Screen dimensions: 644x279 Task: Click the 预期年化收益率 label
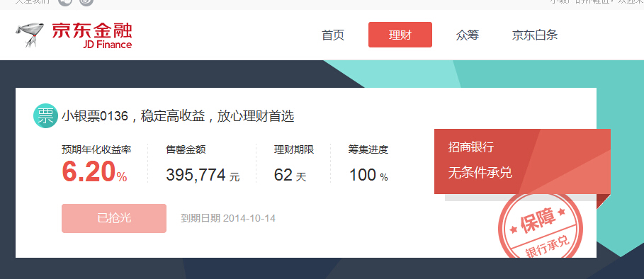(x=96, y=149)
